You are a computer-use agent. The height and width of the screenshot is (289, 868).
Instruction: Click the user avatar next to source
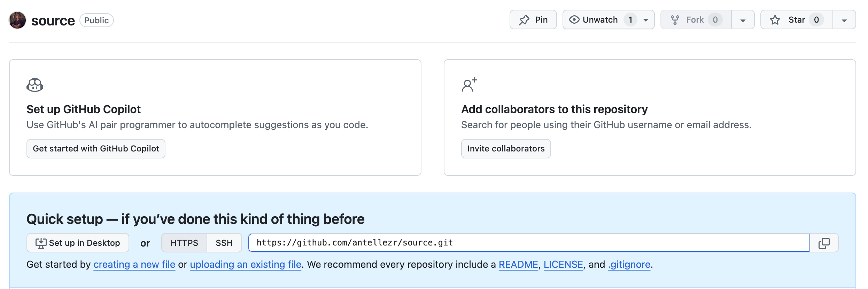coord(17,20)
